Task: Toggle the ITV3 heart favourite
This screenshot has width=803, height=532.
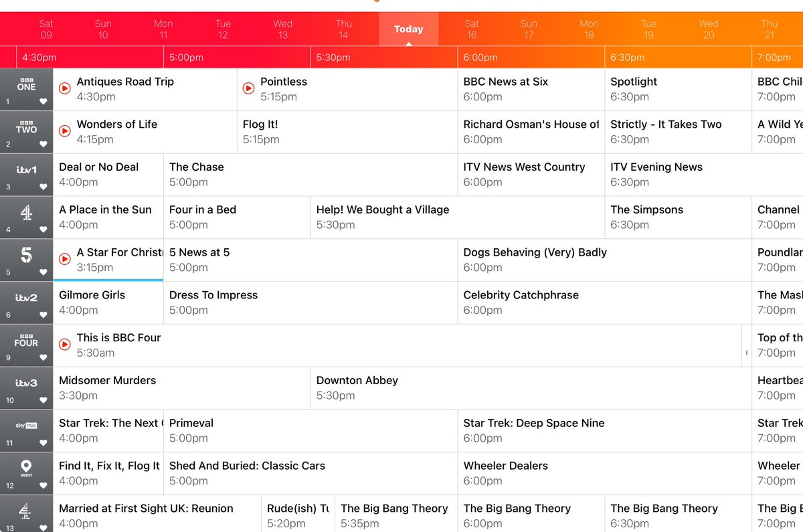Action: pos(43,401)
